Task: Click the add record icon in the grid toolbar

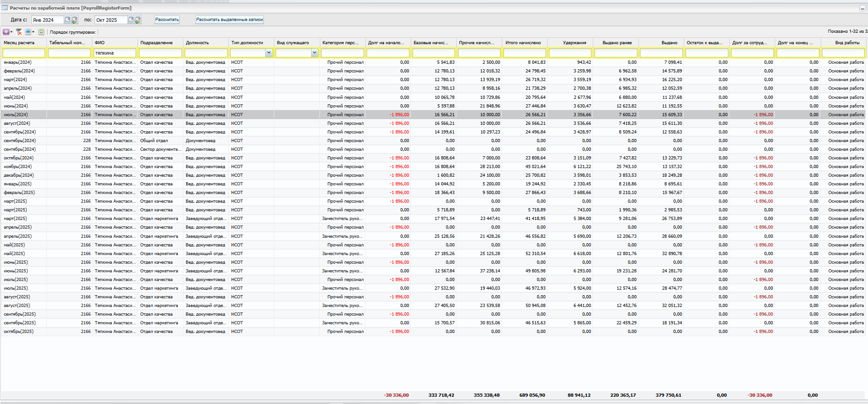Action: point(6,32)
